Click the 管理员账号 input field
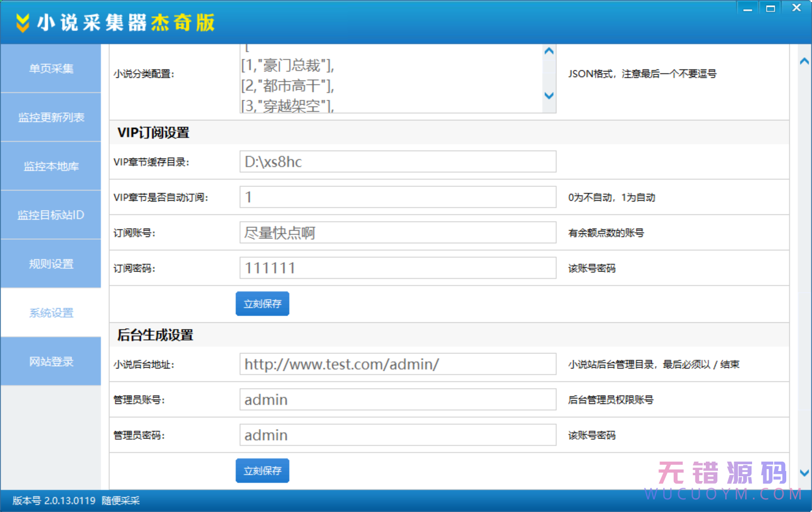This screenshot has height=512, width=812. [397, 400]
